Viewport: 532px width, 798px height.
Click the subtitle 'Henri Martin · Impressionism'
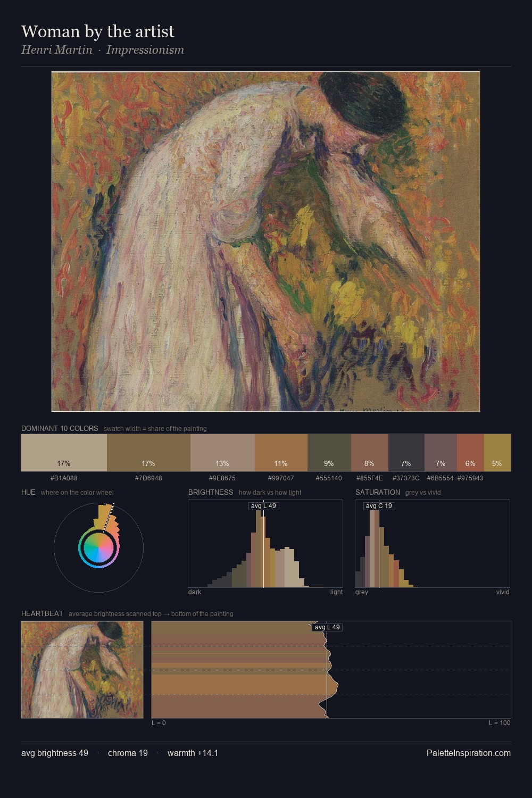pyautogui.click(x=103, y=50)
